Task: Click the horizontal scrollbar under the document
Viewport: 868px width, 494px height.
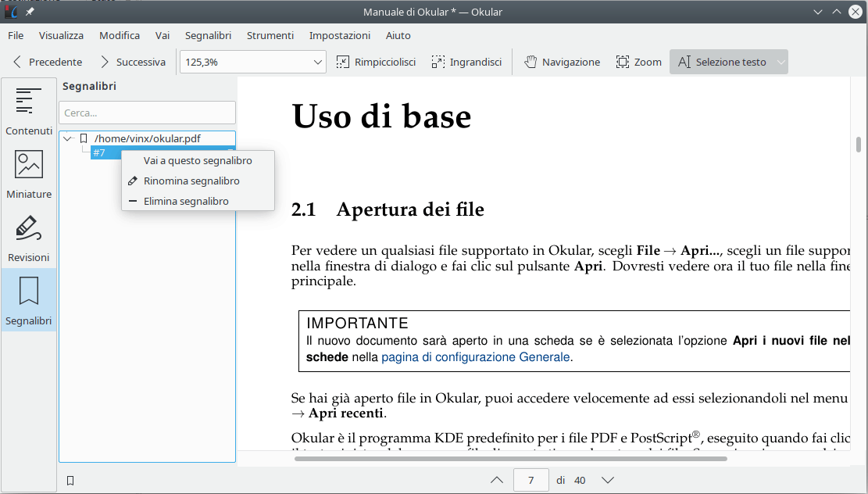Action: click(510, 459)
